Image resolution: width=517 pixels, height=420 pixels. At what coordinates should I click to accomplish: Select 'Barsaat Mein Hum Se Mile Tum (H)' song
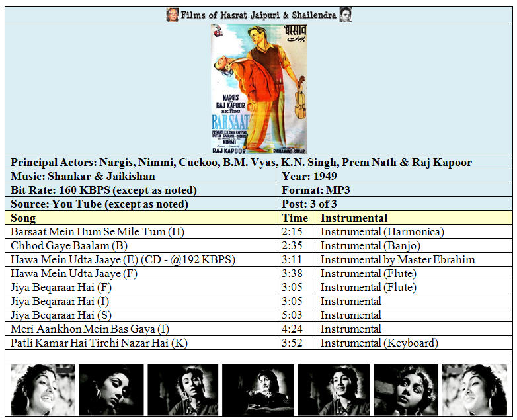click(x=97, y=232)
